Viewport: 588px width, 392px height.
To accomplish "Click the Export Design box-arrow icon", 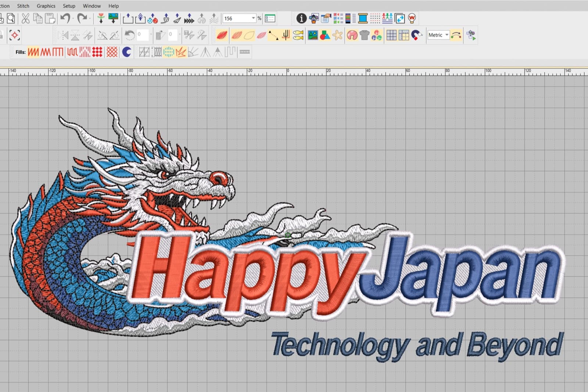I will tap(128, 18).
